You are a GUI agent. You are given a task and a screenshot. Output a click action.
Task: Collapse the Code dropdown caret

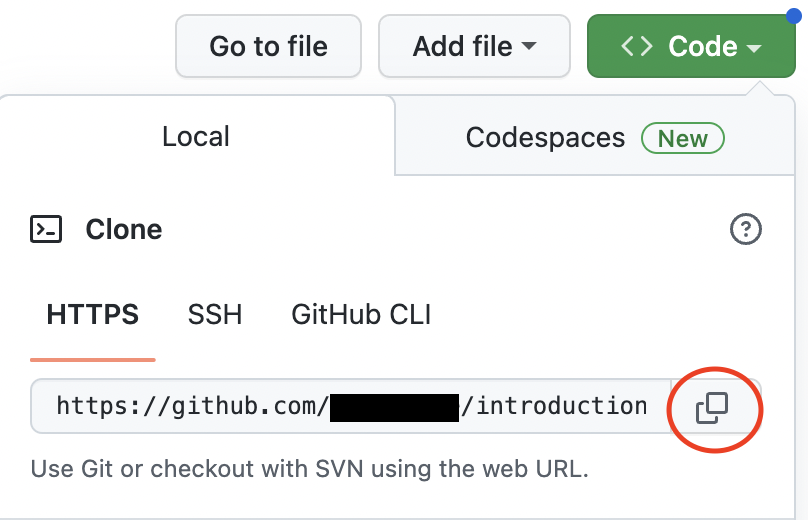[x=755, y=47]
